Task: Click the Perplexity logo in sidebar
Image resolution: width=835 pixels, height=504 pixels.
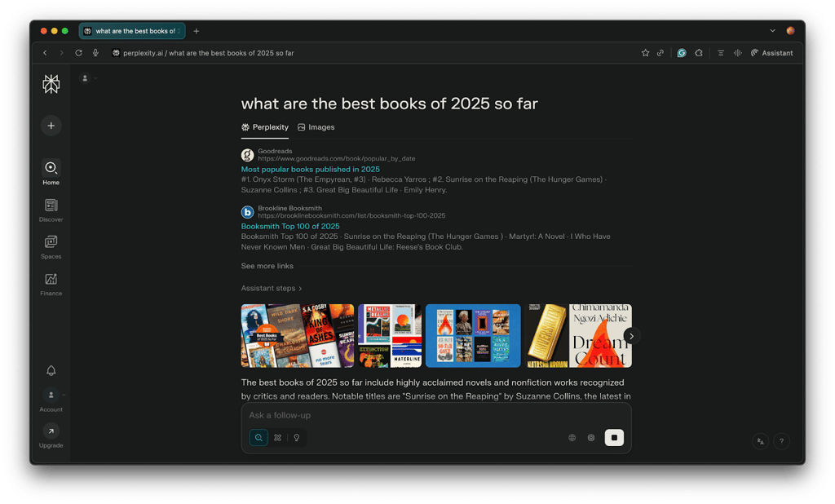Action: pos(51,84)
